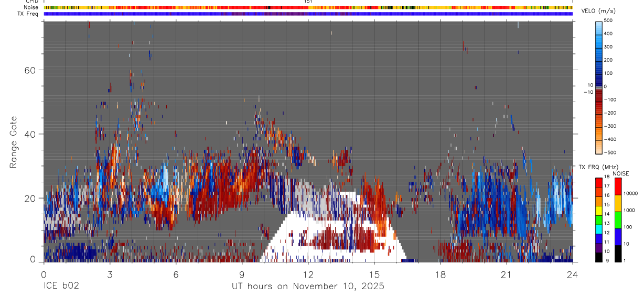Click the x-axis tick label 9
The width and height of the screenshot is (644, 297).
pyautogui.click(x=242, y=274)
